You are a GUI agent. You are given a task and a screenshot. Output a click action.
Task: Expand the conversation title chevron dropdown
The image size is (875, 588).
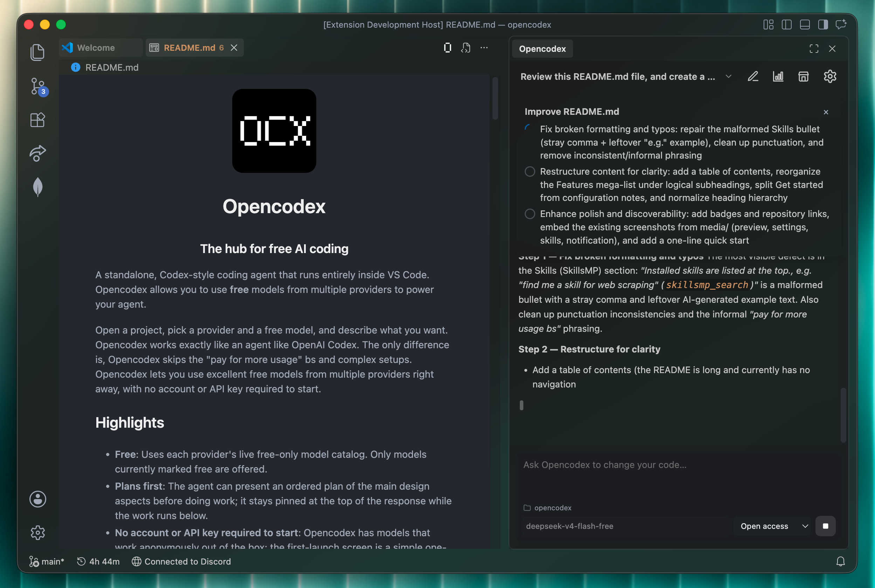728,77
